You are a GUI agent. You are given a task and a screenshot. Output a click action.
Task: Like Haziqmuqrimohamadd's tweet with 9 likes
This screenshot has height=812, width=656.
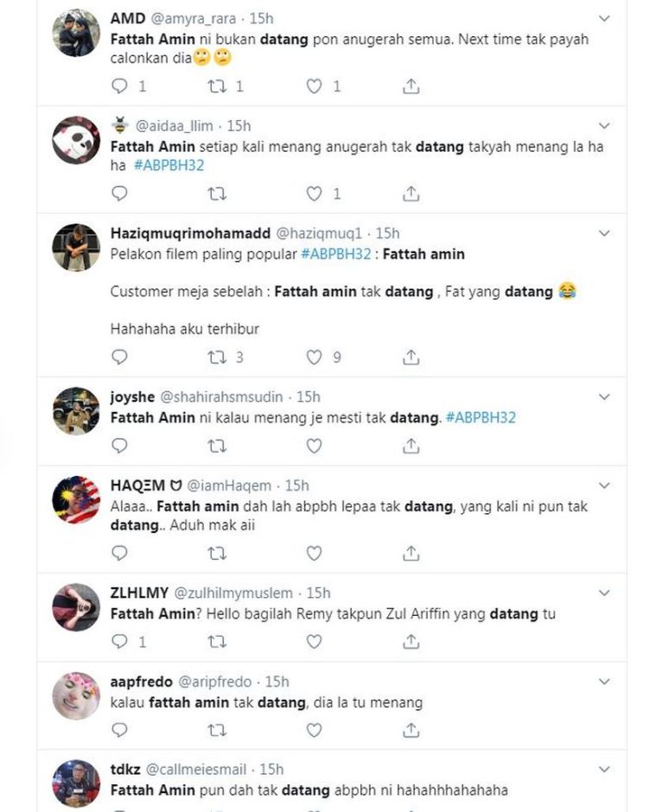[315, 357]
